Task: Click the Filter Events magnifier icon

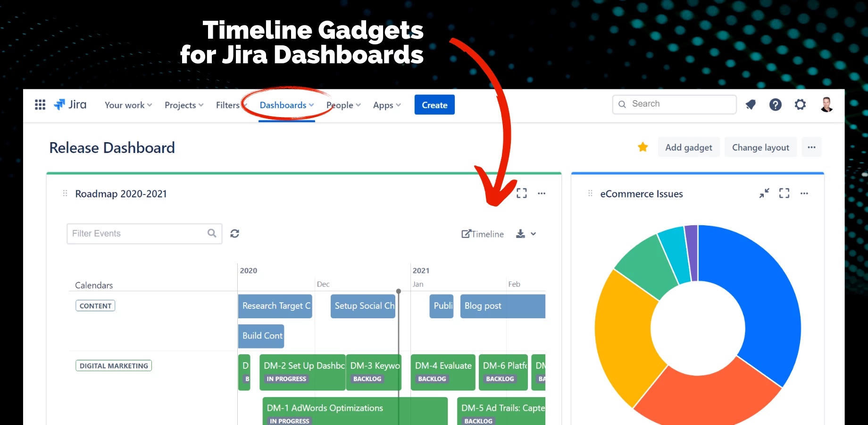Action: (x=212, y=233)
